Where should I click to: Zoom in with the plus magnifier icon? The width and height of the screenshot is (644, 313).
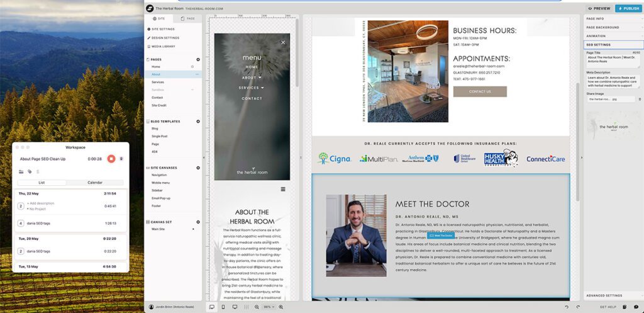[x=281, y=307]
